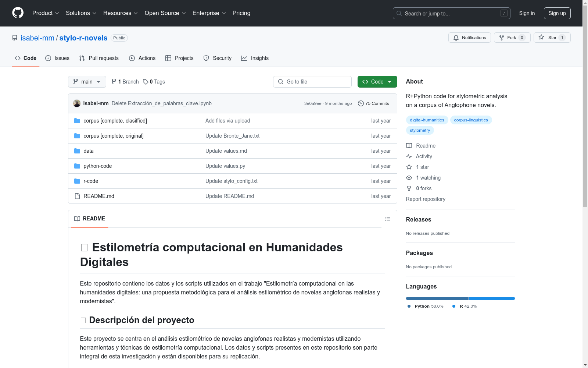The height and width of the screenshot is (368, 588).
Task: Select the README tab header
Action: tap(90, 219)
